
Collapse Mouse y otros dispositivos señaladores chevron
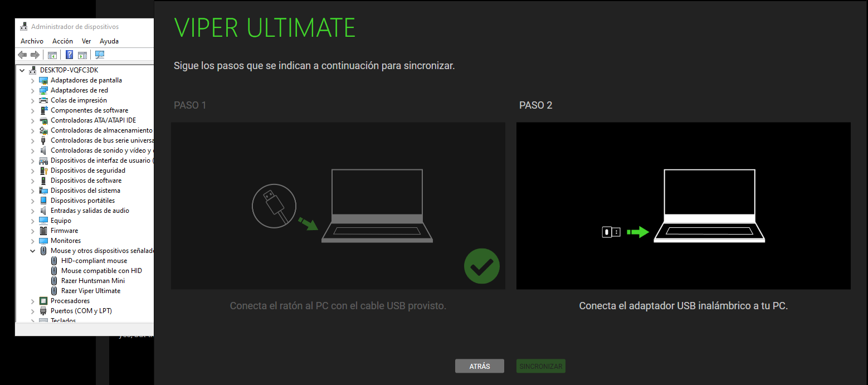pos(32,251)
